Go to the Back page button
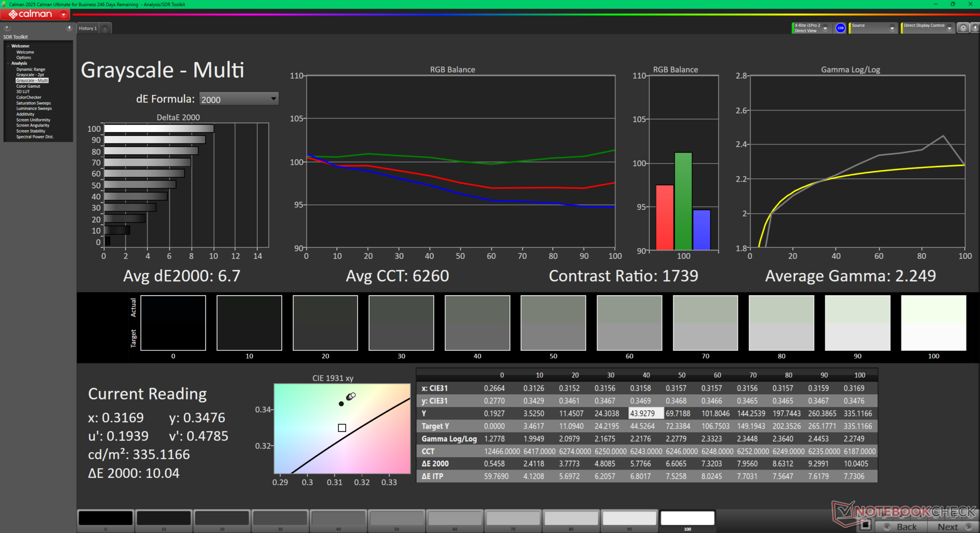The width and height of the screenshot is (980, 533). tap(901, 527)
